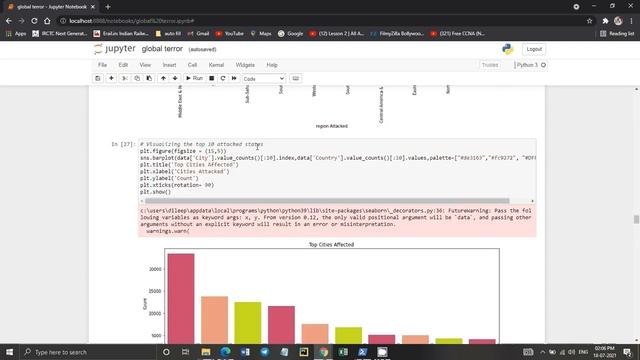Open the Chrome profile avatar
Image resolution: width=640 pixels, height=360 pixels.
(618, 21)
